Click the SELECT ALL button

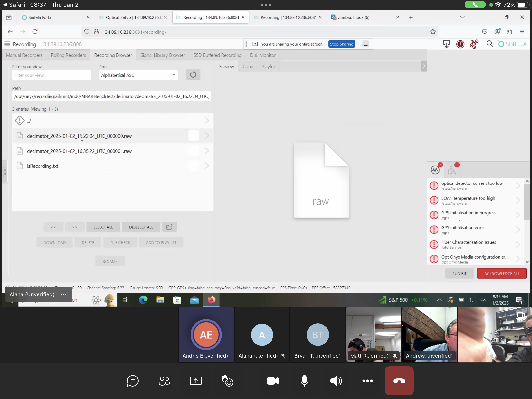point(103,227)
